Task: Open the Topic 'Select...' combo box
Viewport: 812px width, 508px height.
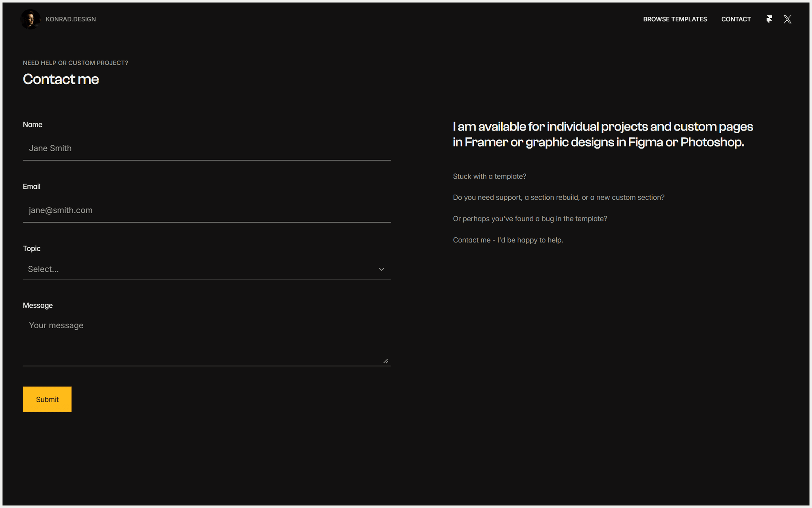Action: pyautogui.click(x=207, y=269)
